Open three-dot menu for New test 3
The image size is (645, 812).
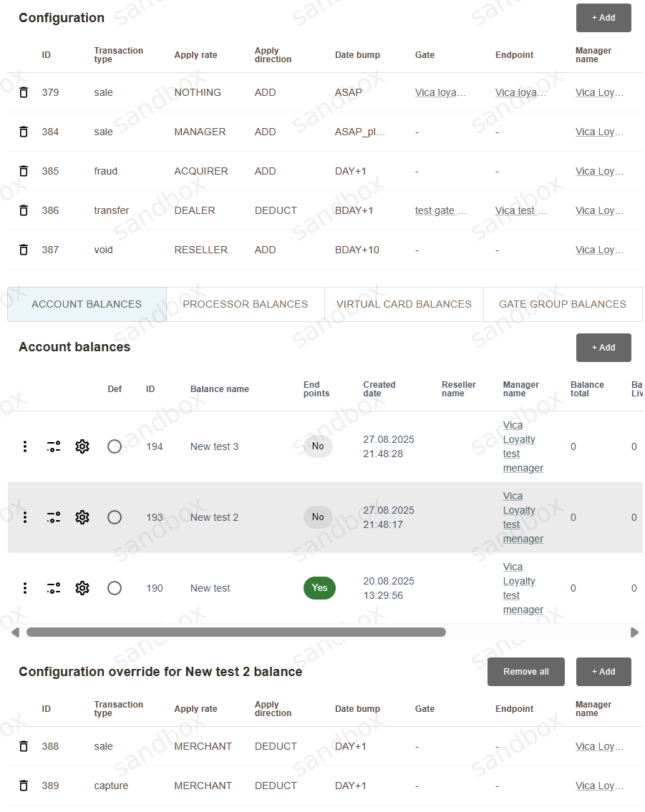pos(25,446)
